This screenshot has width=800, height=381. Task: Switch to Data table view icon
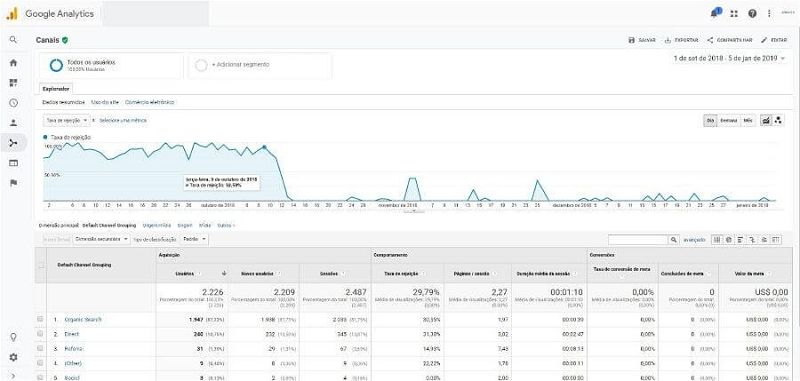pos(717,239)
